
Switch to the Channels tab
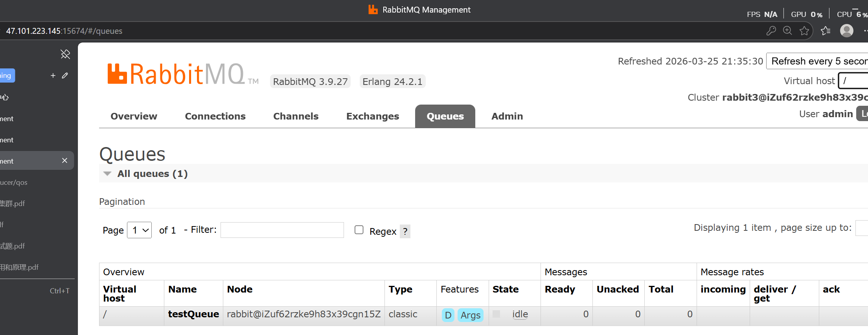coord(296,116)
